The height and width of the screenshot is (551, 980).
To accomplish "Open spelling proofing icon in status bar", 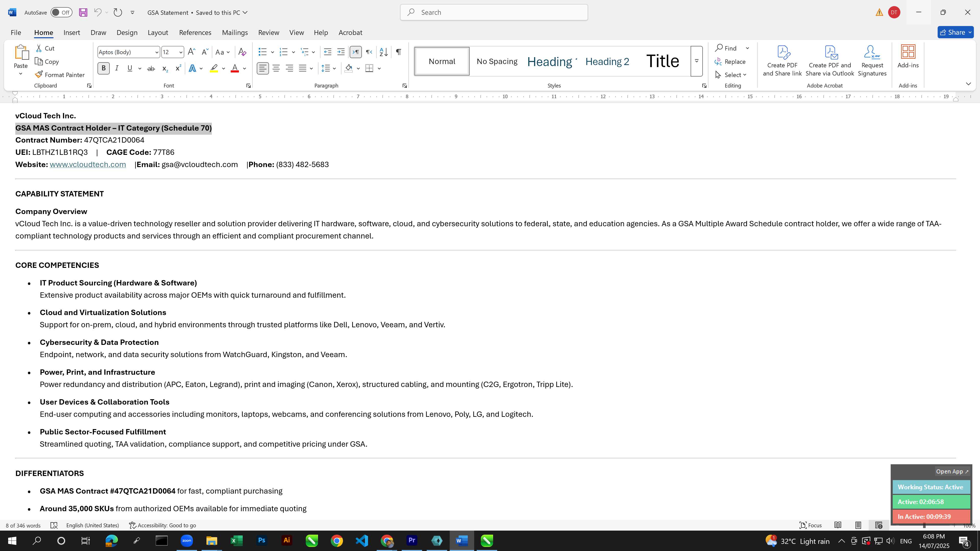I will (x=54, y=525).
